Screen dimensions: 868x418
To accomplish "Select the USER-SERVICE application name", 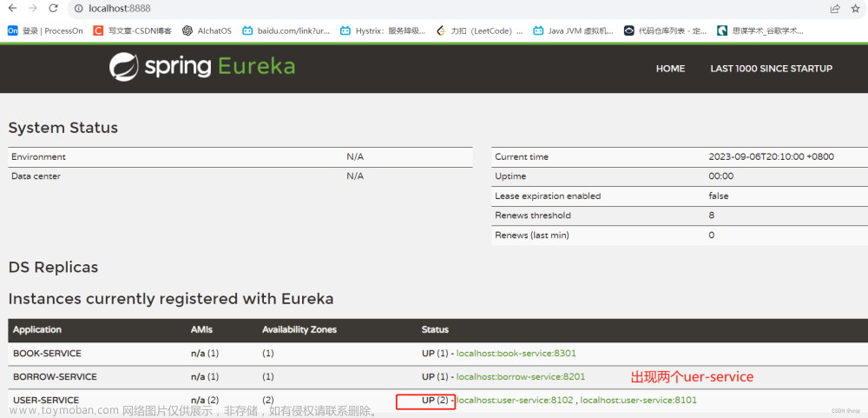I will [46, 401].
